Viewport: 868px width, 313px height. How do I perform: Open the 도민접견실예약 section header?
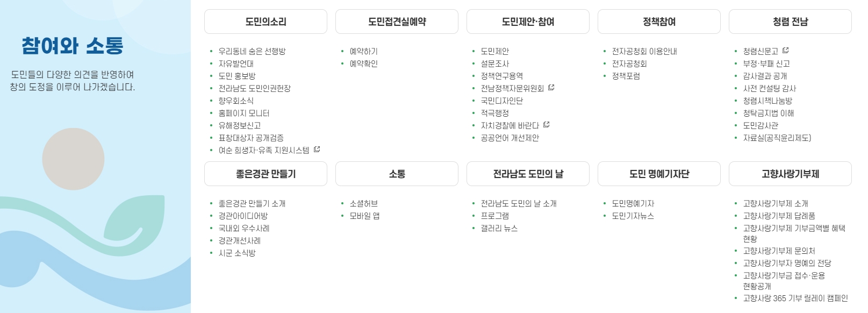click(396, 22)
